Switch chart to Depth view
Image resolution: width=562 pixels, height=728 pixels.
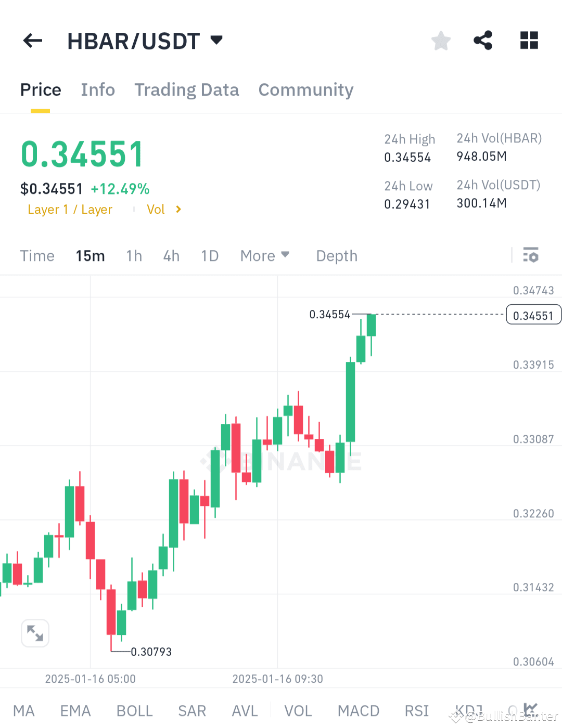click(336, 255)
